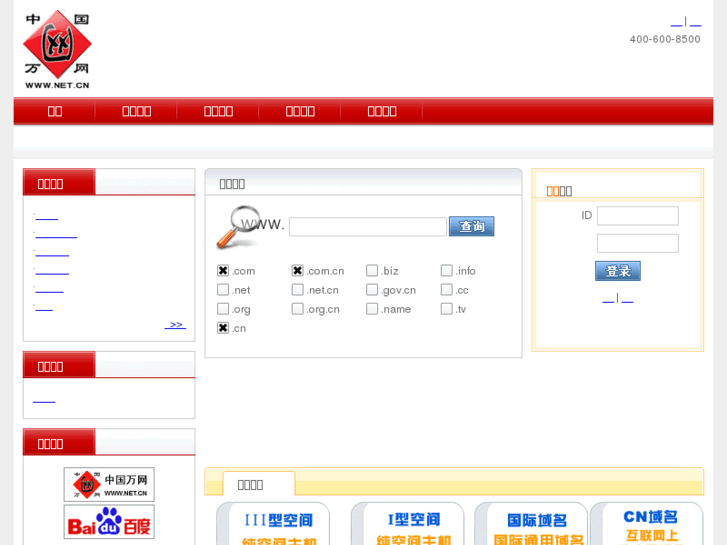Click the right header link above phone number
727x545 pixels.
(x=695, y=23)
